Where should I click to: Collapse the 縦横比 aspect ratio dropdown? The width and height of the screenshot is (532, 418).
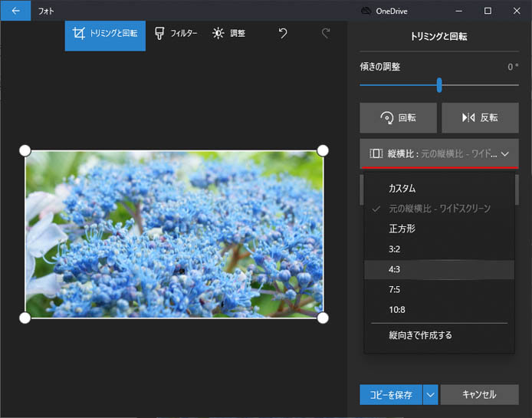439,153
